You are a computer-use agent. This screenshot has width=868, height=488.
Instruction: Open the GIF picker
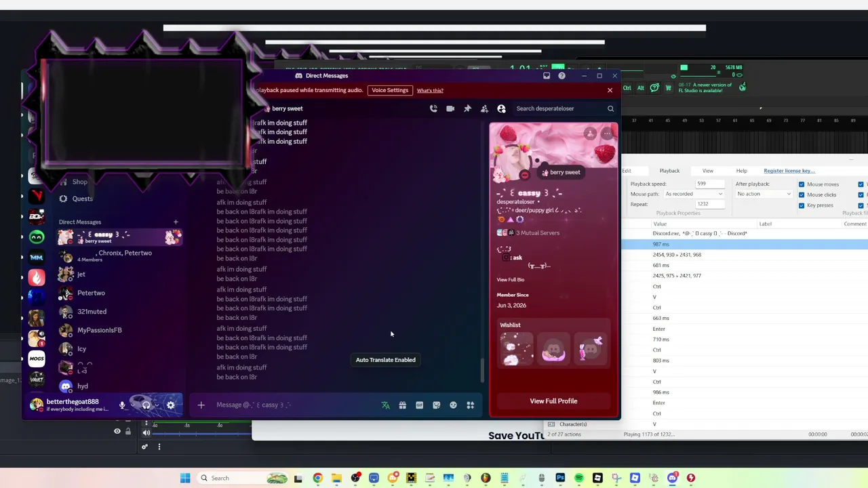click(420, 405)
